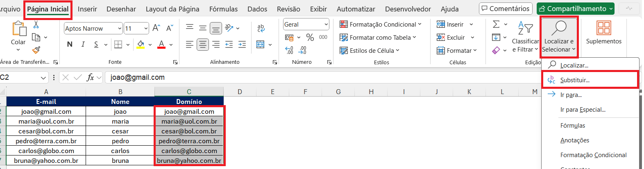The image size is (644, 169).
Task: Toggle bold formatting N button
Action: coord(70,44)
